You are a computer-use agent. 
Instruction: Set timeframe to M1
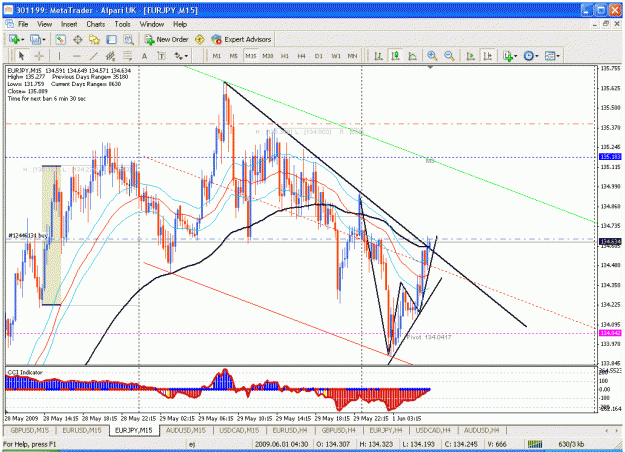(216, 56)
